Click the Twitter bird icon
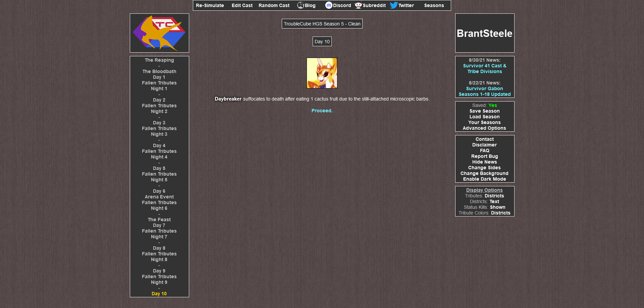This screenshot has width=644, height=308. click(x=394, y=5)
